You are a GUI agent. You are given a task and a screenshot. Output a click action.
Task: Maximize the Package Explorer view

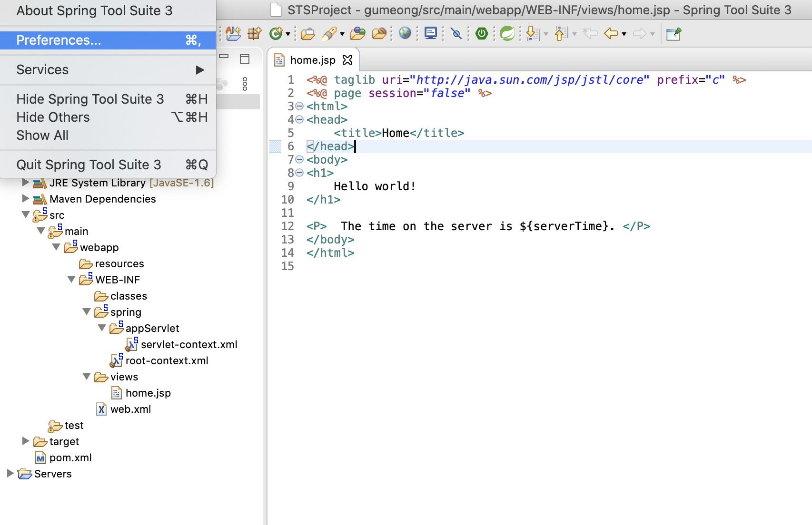[245, 59]
